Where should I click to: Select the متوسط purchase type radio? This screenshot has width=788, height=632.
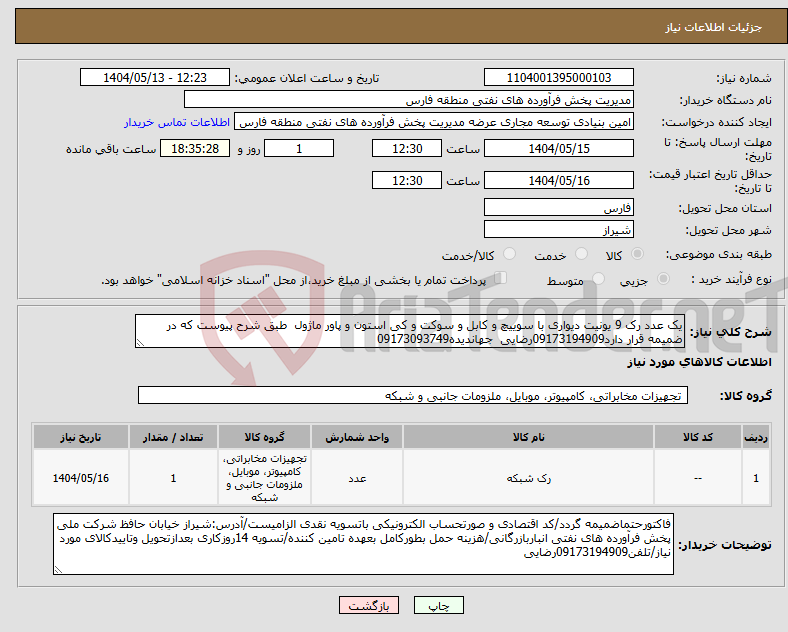tap(598, 278)
